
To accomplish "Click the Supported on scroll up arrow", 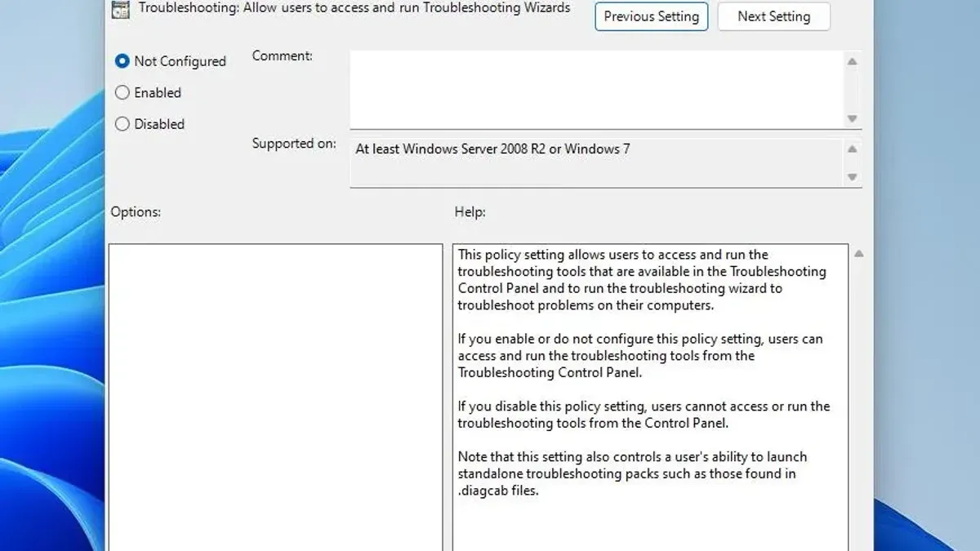I will coord(852,149).
